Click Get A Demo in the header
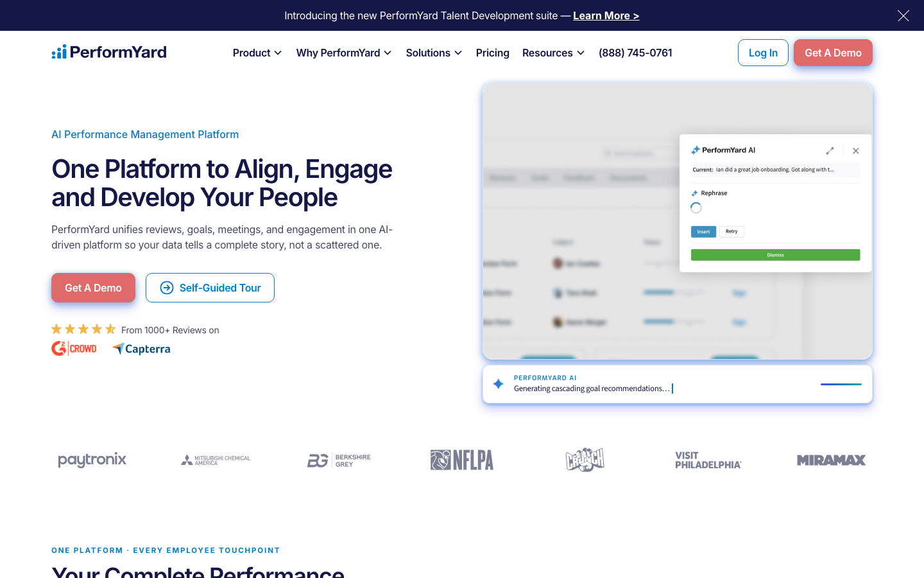924x578 pixels. [x=833, y=53]
